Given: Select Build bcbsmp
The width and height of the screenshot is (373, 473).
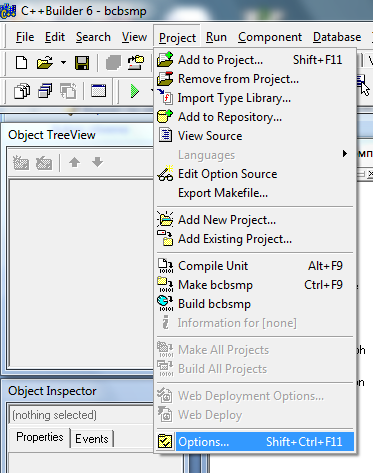Looking at the screenshot, I should [x=255, y=304].
